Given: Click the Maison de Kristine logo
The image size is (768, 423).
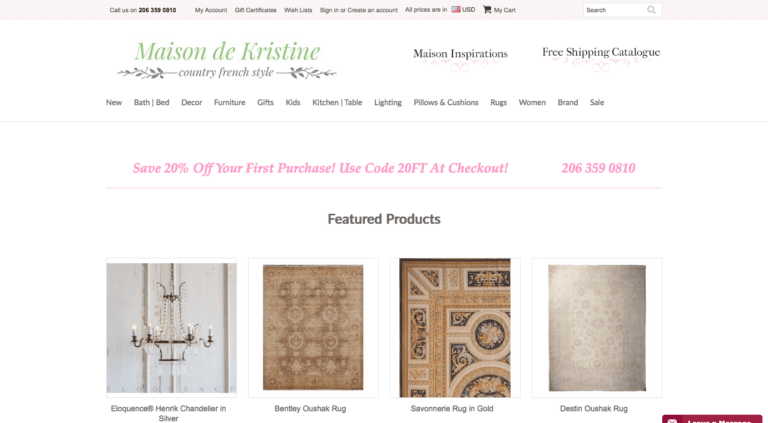Looking at the screenshot, I should coord(227,60).
